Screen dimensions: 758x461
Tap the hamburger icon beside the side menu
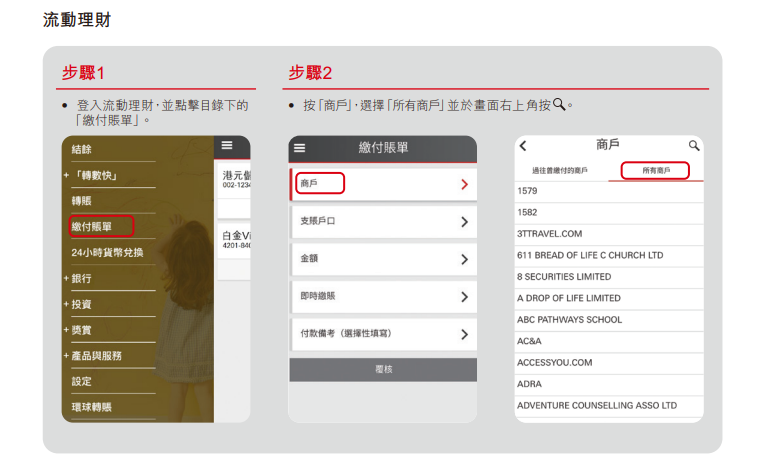(227, 146)
